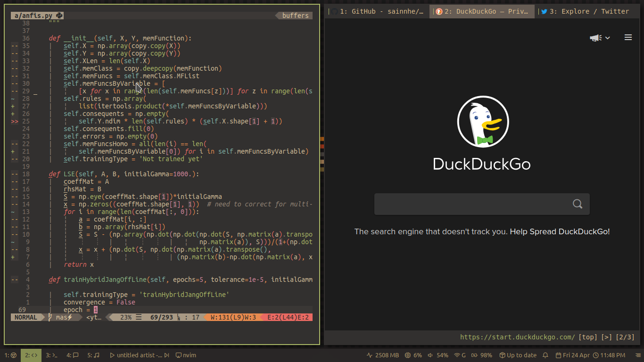Switch to workspace 5 music icon
The image size is (644, 362).
pyautogui.click(x=93, y=355)
